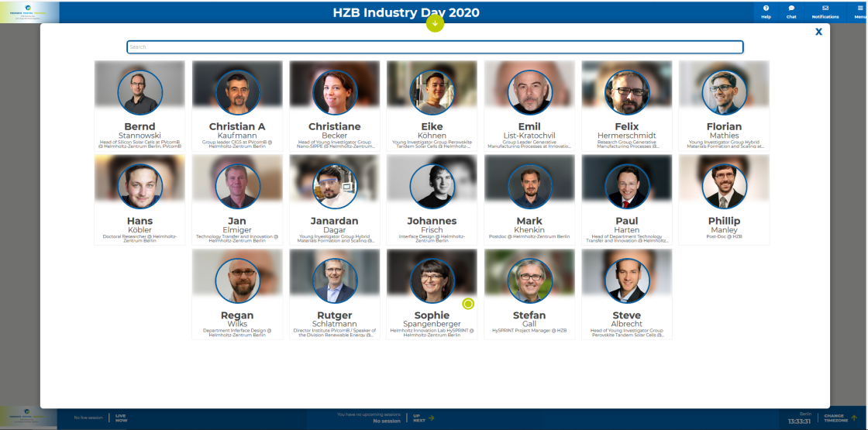
Task: Open Mark Khenkin's profile photo
Action: point(530,187)
